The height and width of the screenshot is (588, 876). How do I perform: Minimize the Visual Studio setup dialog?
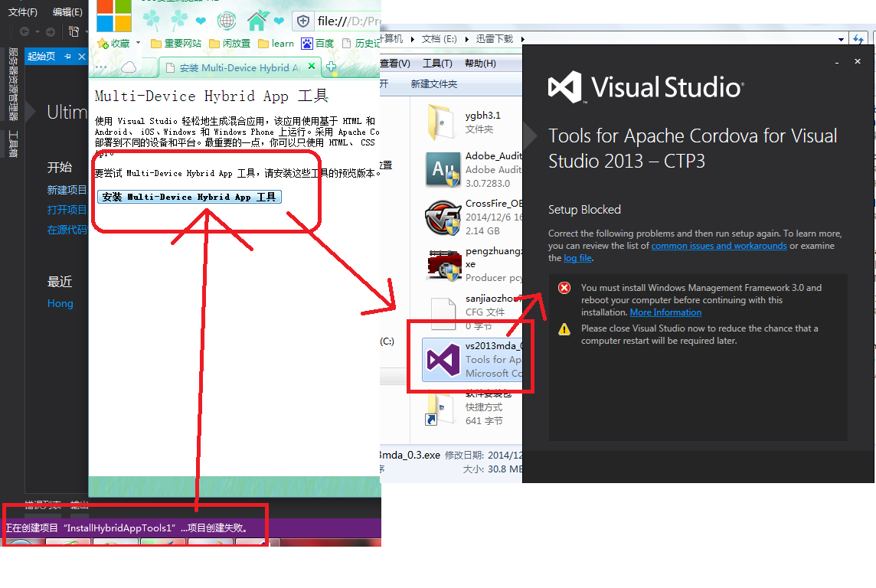pos(837,63)
